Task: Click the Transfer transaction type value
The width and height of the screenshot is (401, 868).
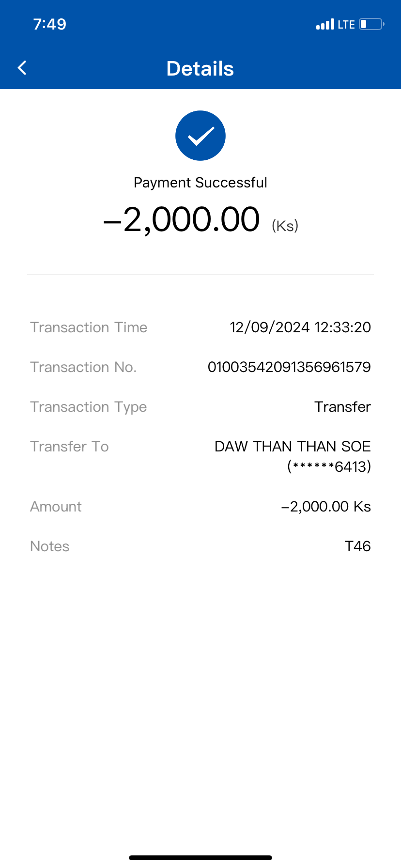Action: pos(342,407)
